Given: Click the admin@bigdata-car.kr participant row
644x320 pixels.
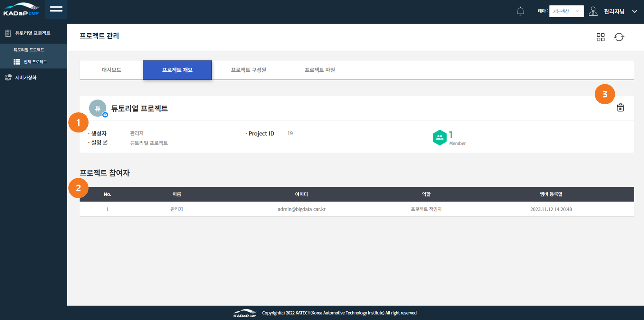Looking at the screenshot, I should pos(301,209).
